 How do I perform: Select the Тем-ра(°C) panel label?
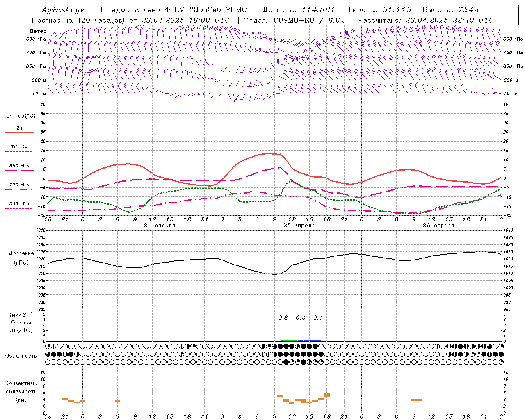coord(19,116)
